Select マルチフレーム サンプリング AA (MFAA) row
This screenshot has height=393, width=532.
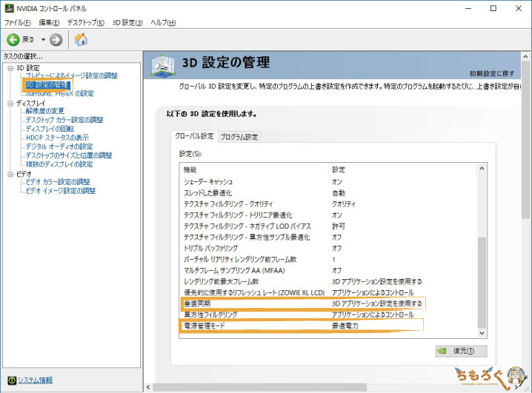tap(328, 270)
